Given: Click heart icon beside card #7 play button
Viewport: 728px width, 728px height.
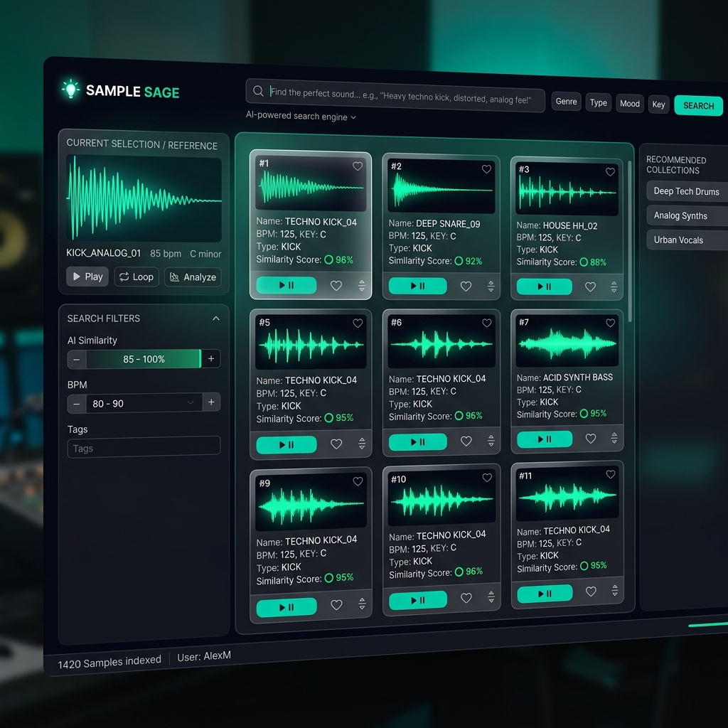Looking at the screenshot, I should (x=591, y=438).
